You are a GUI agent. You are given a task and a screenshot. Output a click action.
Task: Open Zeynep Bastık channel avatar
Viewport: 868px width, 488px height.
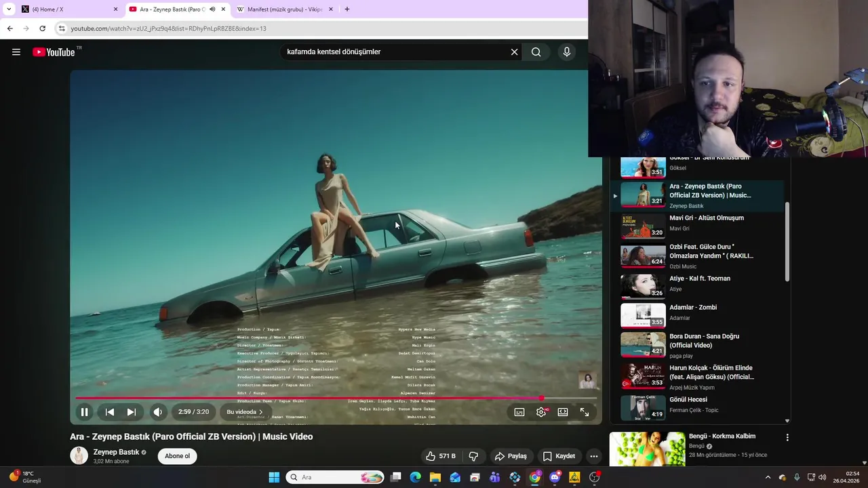(79, 456)
